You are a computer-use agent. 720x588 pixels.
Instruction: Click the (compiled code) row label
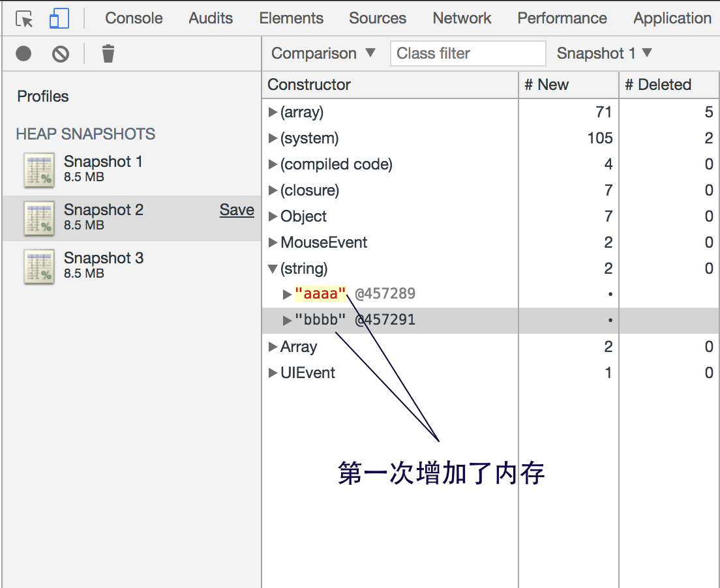click(x=337, y=164)
